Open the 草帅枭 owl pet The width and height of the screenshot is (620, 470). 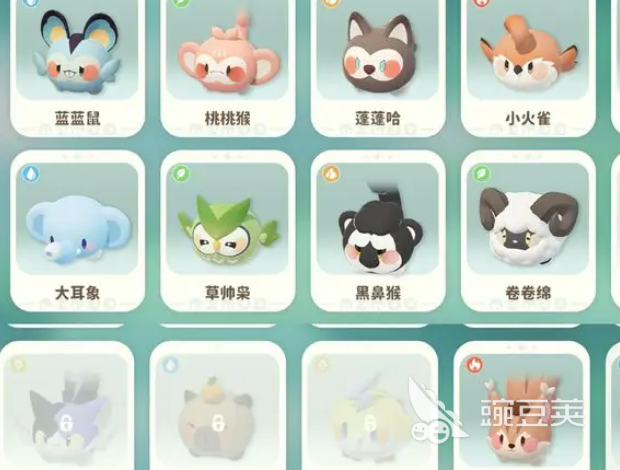228,231
